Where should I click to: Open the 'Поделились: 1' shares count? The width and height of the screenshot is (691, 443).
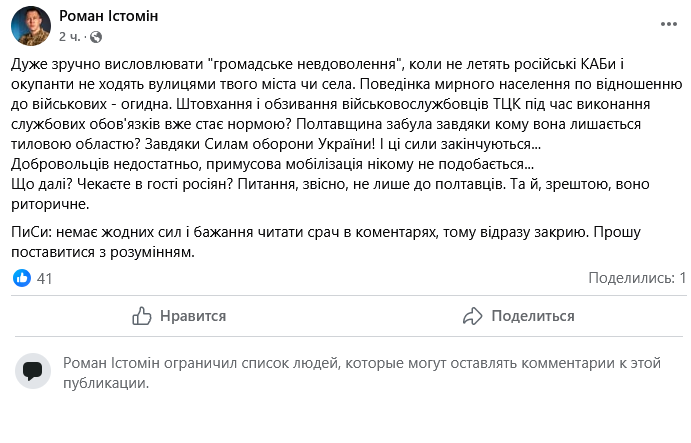coord(637,278)
